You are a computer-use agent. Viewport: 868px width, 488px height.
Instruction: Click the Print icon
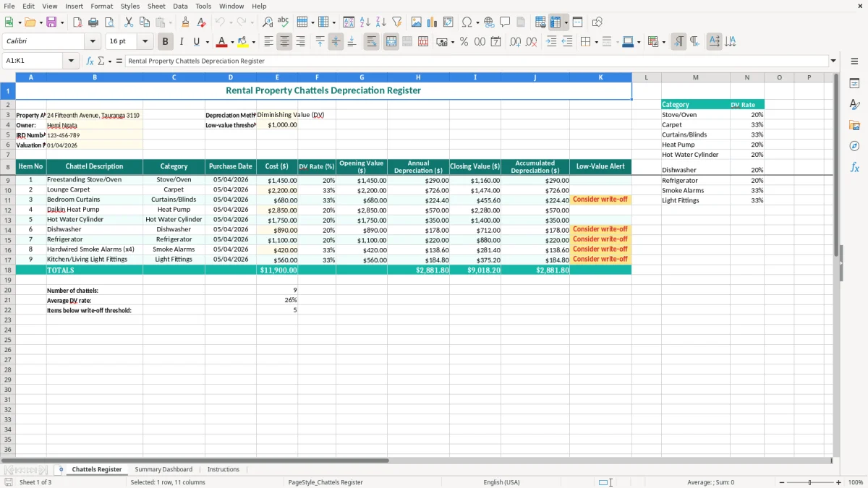click(x=93, y=22)
